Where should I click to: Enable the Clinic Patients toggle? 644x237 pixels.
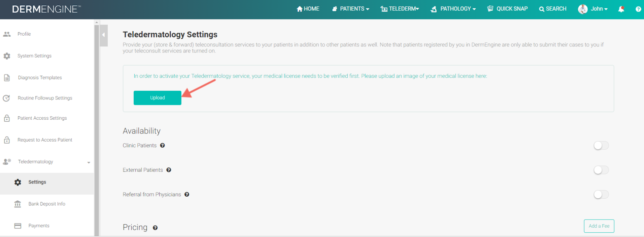tap(601, 146)
